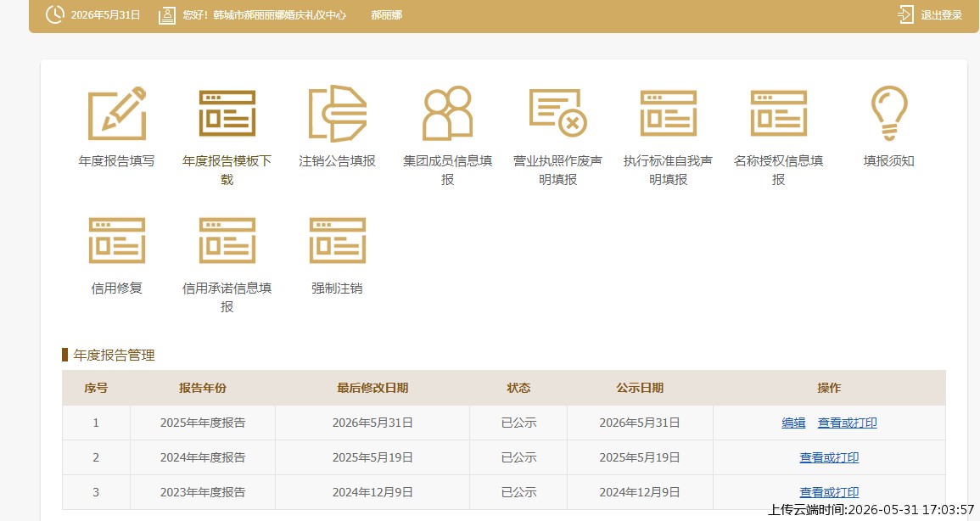Click the 报告年份 column header
The height and width of the screenshot is (521, 980).
click(x=203, y=388)
